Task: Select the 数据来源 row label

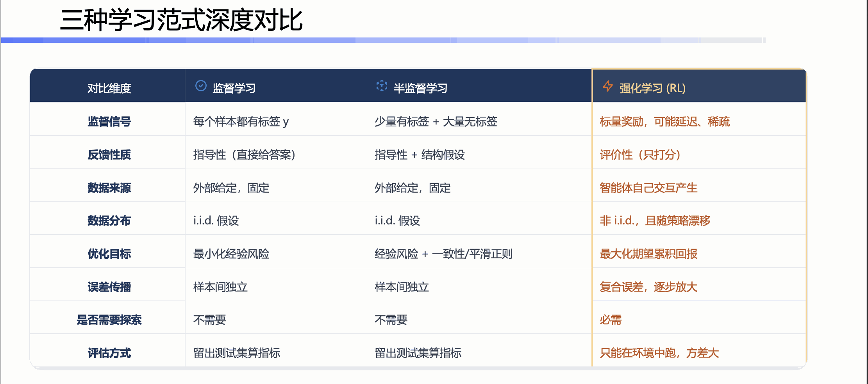Action: point(109,188)
